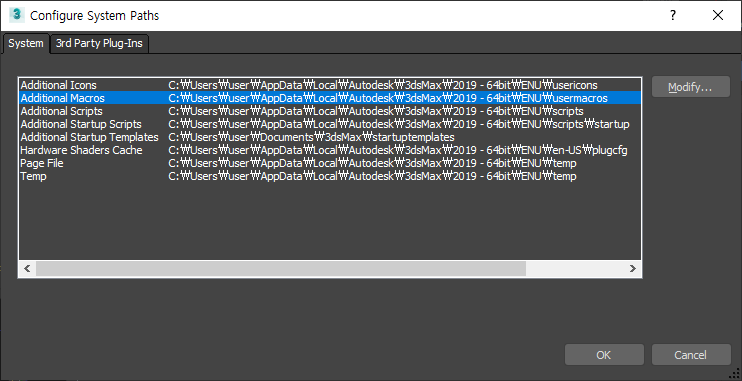
Task: Dismiss dialog with Cancel button
Action: coord(690,355)
